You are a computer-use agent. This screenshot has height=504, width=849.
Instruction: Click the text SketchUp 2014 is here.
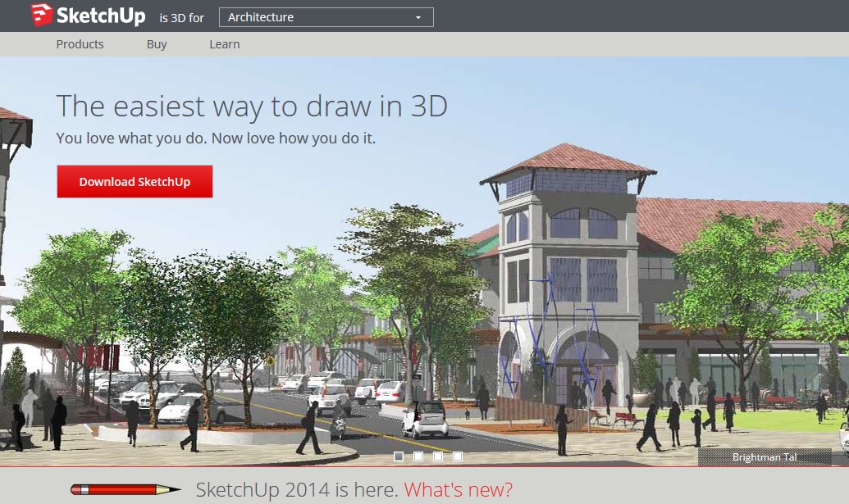click(297, 490)
